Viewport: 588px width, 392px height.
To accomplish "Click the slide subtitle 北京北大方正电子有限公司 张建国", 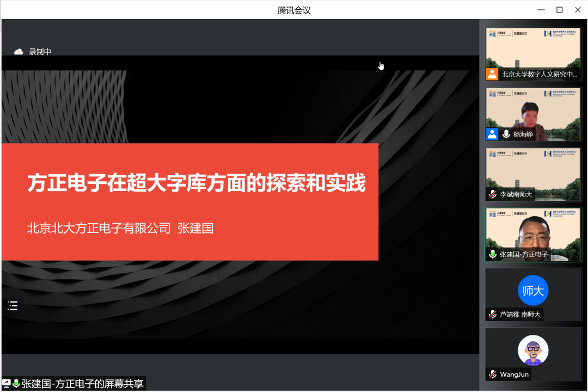I will pos(120,228).
